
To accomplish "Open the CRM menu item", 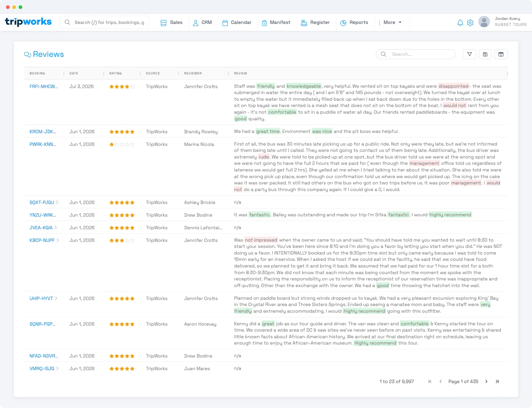I will click(x=202, y=22).
